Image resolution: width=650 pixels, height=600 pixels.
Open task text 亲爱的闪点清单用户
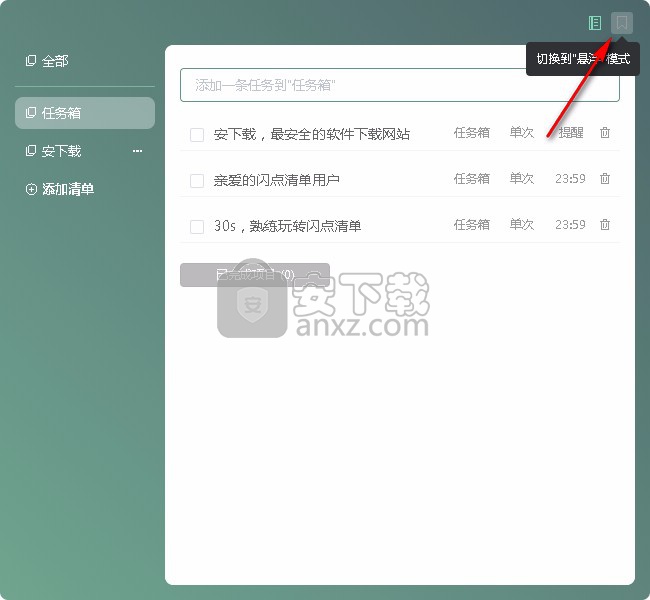(276, 180)
